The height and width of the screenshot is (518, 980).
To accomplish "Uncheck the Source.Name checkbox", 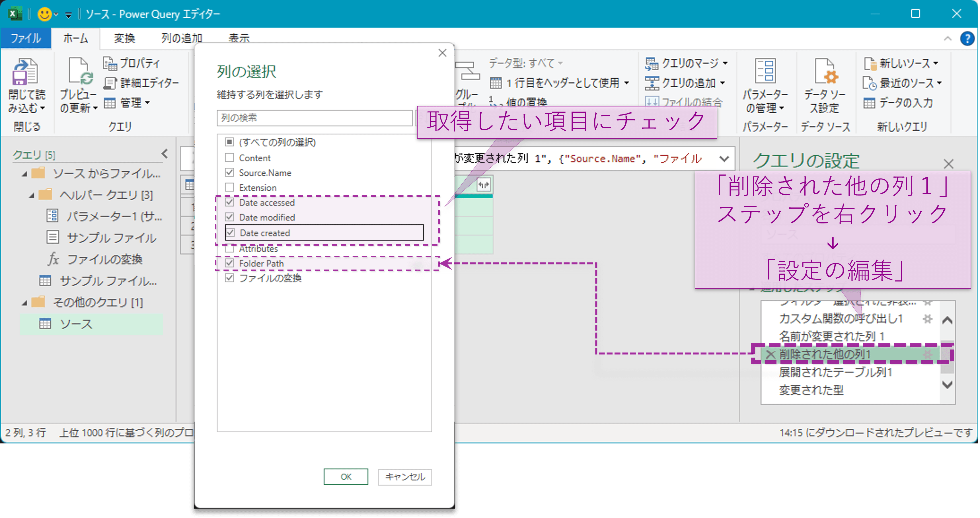I will (x=229, y=173).
